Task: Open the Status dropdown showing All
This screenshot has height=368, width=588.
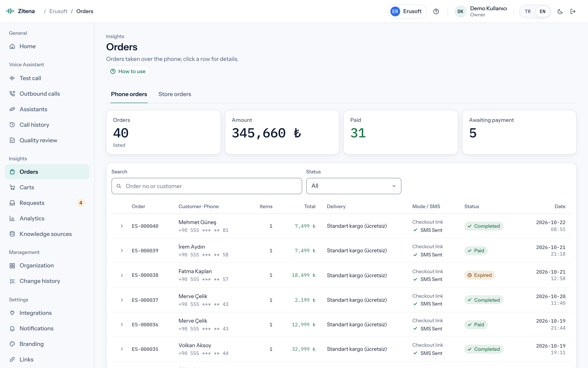Action: [354, 186]
